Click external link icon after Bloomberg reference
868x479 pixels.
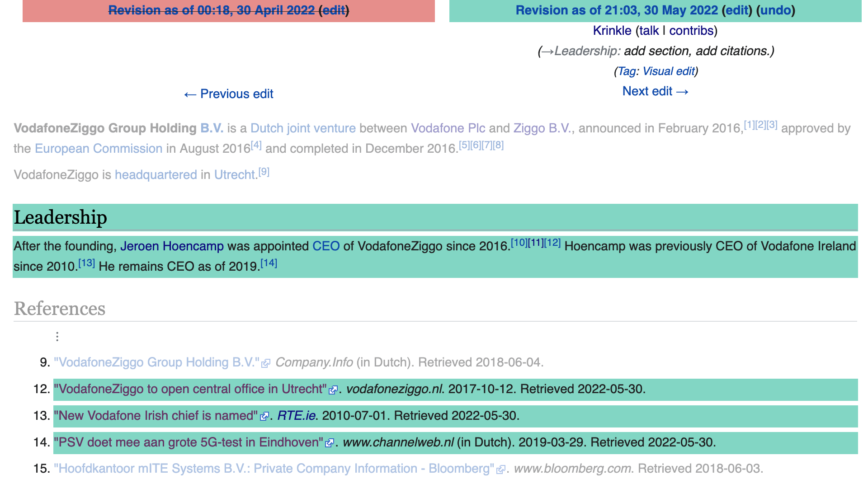tap(501, 470)
